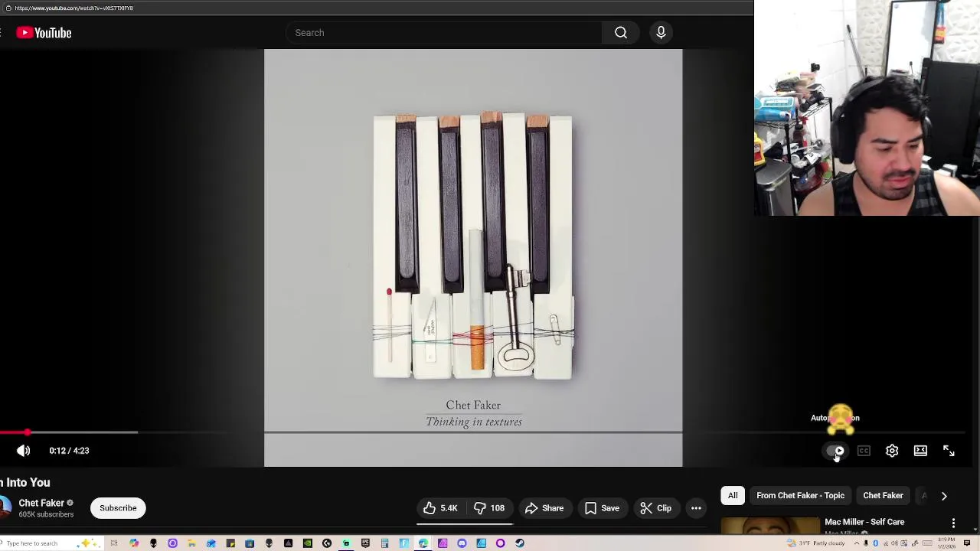The height and width of the screenshot is (551, 980).
Task: Click the 0:12 / 4:23 time display
Action: pyautogui.click(x=69, y=451)
